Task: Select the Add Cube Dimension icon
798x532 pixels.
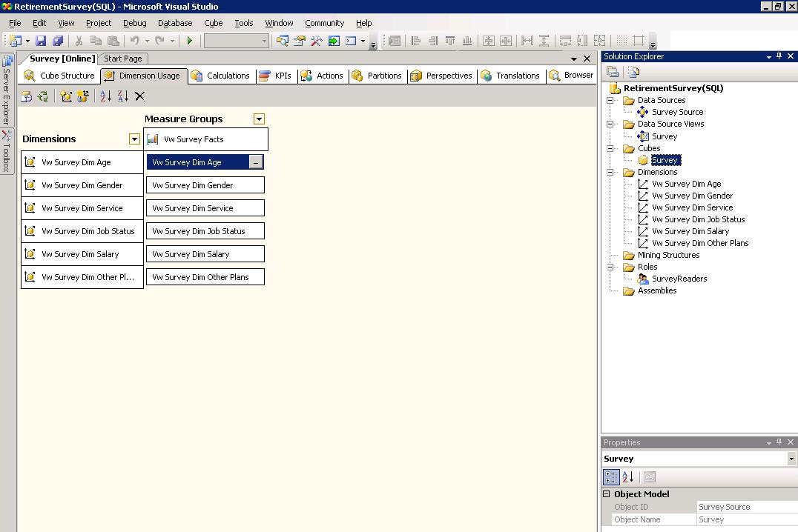Action: click(65, 96)
